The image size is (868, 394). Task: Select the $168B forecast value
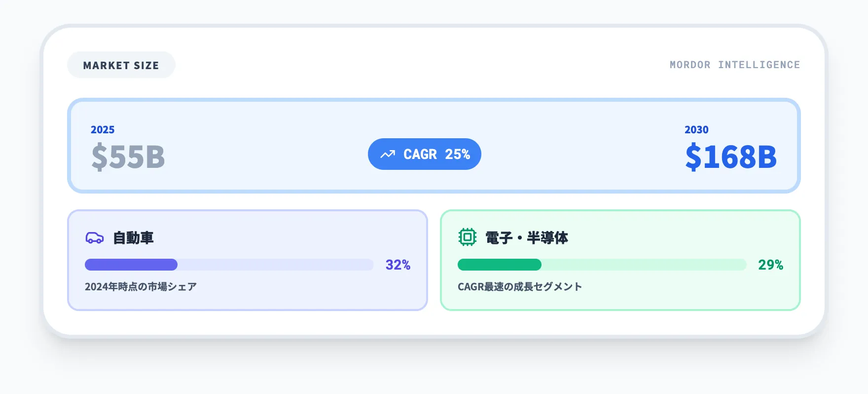[x=730, y=157]
